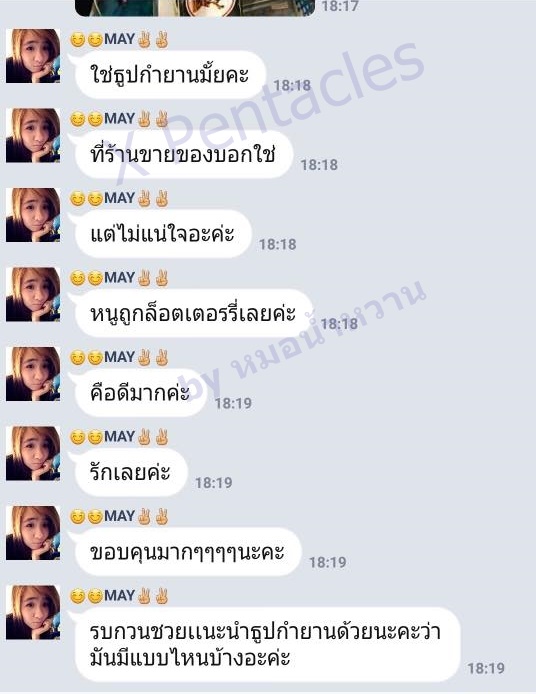Tap the message 'รักเลยค่ะ'
The image size is (536, 694).
coord(131,472)
